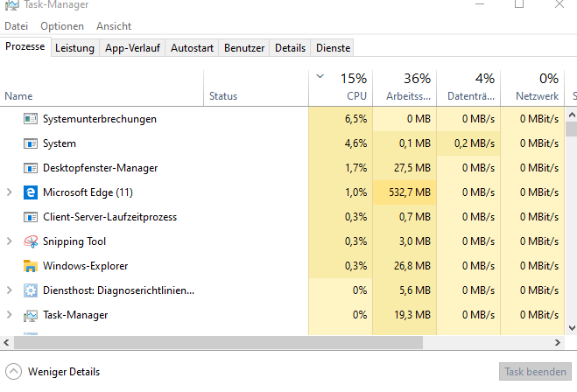Click the sort arrow above CPU column
577x392 pixels.
[320, 76]
